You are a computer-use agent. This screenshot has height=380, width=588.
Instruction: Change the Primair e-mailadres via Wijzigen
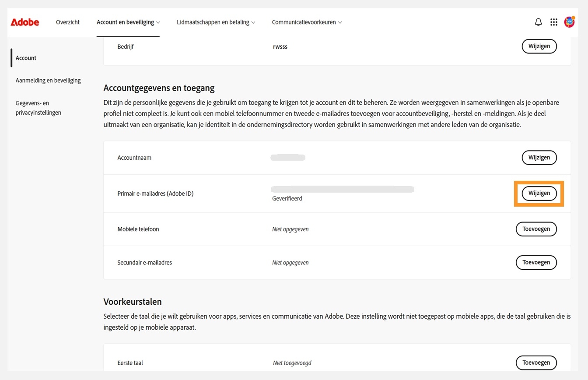pos(539,193)
